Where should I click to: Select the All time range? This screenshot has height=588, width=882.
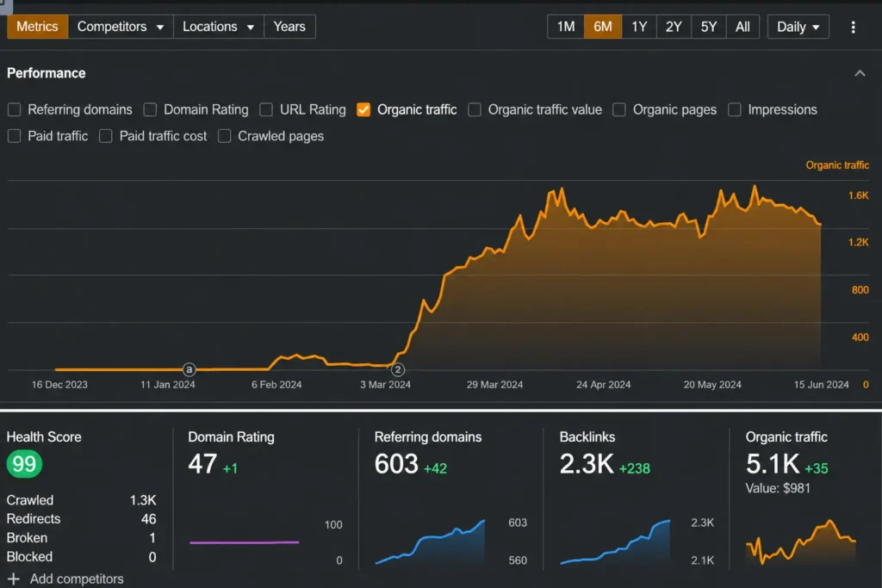tap(742, 27)
